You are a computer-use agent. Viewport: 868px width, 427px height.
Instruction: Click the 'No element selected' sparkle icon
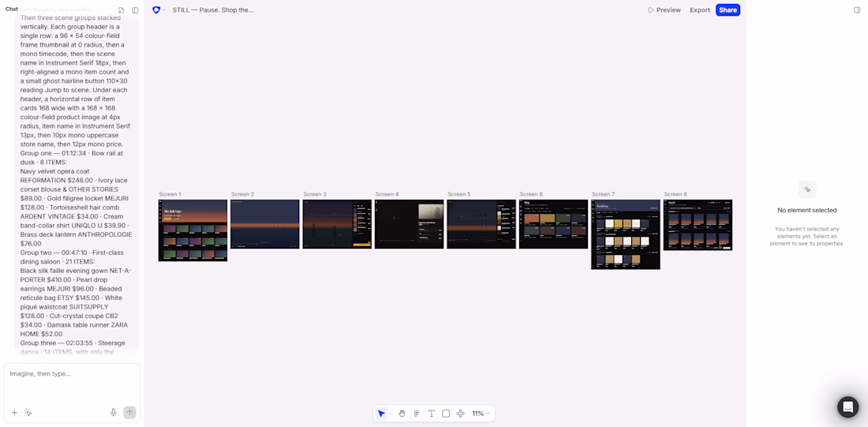pos(807,189)
